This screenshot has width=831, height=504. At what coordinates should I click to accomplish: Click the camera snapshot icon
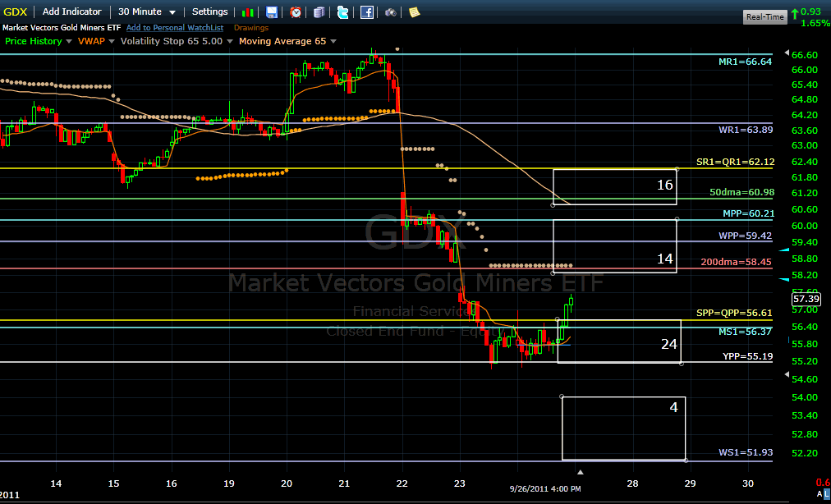click(x=391, y=12)
